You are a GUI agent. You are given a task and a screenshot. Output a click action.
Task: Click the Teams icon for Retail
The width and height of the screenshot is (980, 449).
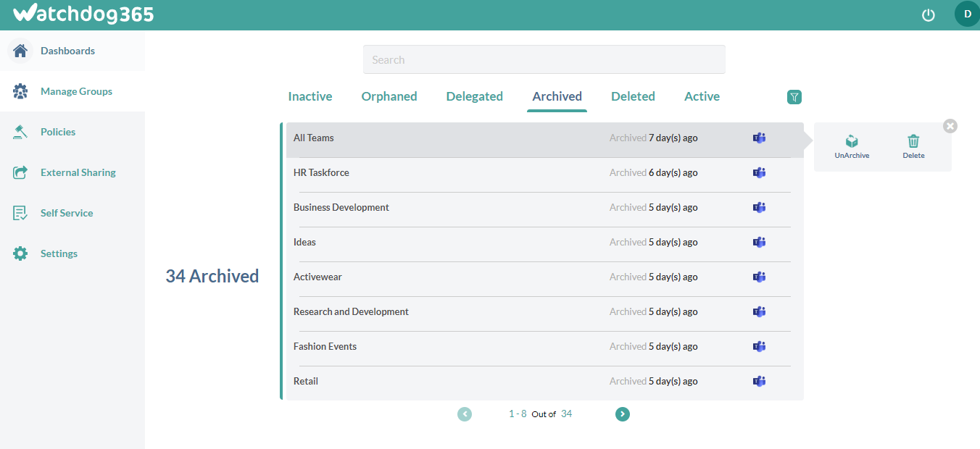(759, 381)
